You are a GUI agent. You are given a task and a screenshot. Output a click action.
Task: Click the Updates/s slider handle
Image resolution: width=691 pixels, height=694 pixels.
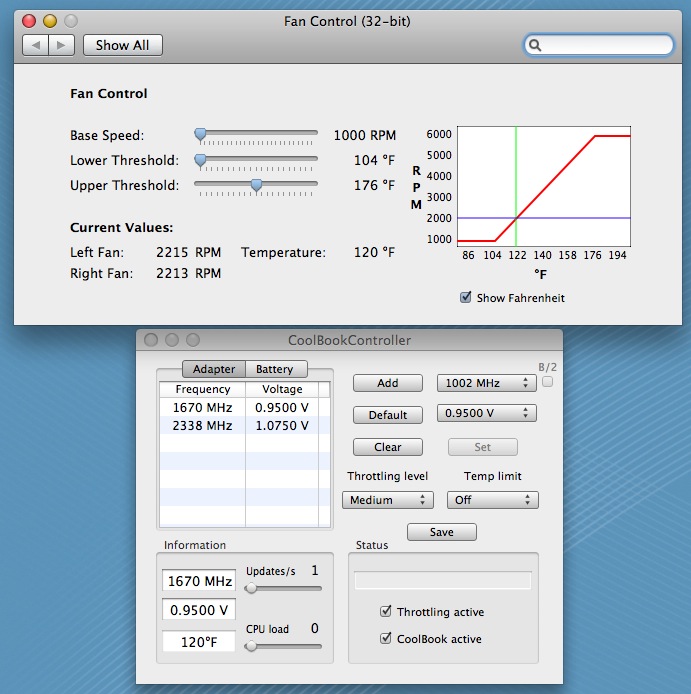[251, 588]
